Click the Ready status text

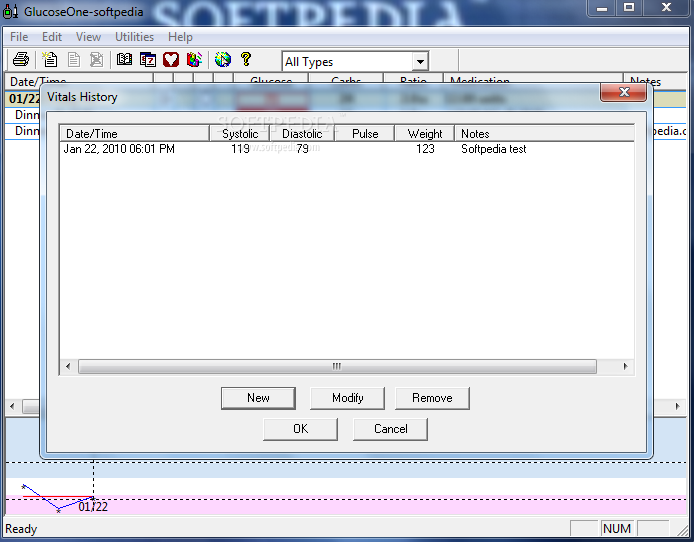click(21, 529)
